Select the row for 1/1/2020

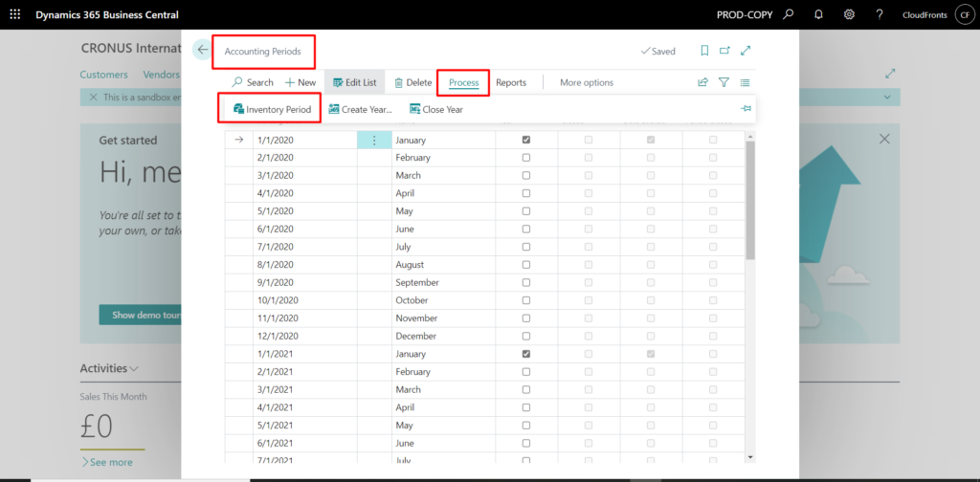coord(238,140)
